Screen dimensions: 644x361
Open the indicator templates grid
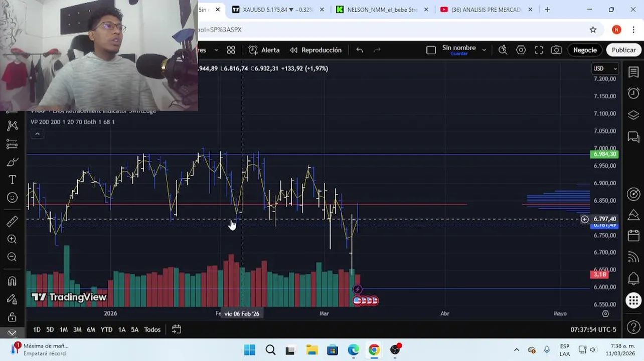click(x=231, y=50)
